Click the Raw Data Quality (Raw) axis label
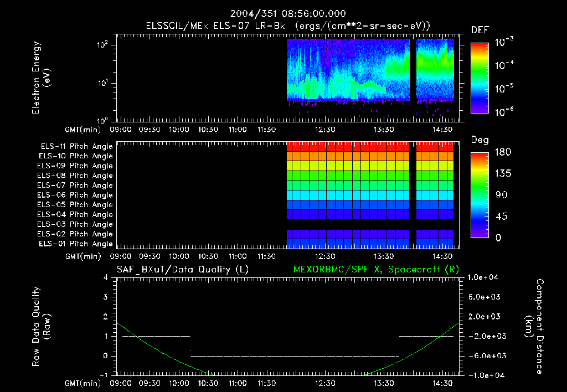Viewport: 567px width, 392px height. tap(41, 326)
